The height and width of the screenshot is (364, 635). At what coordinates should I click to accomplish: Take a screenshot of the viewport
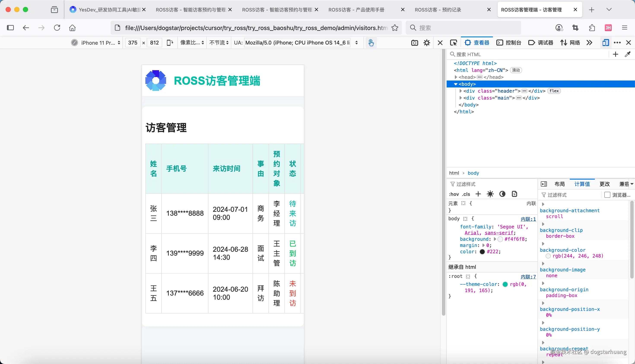coord(414,43)
